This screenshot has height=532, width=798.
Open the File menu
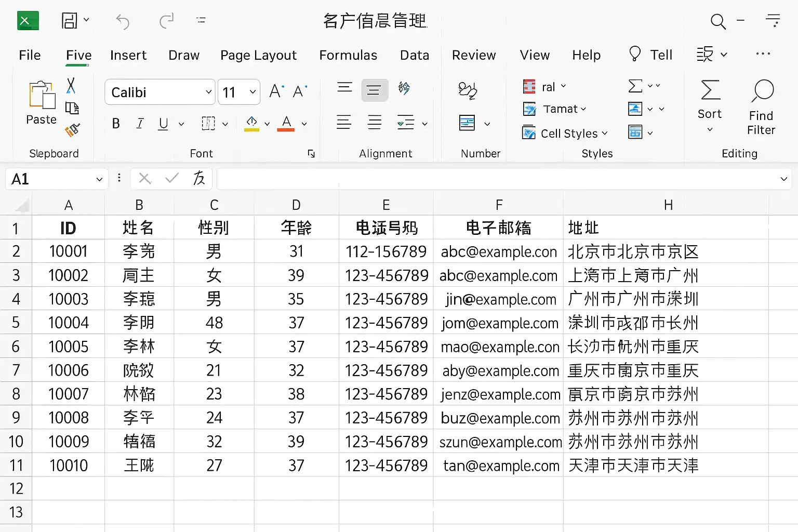pos(30,55)
